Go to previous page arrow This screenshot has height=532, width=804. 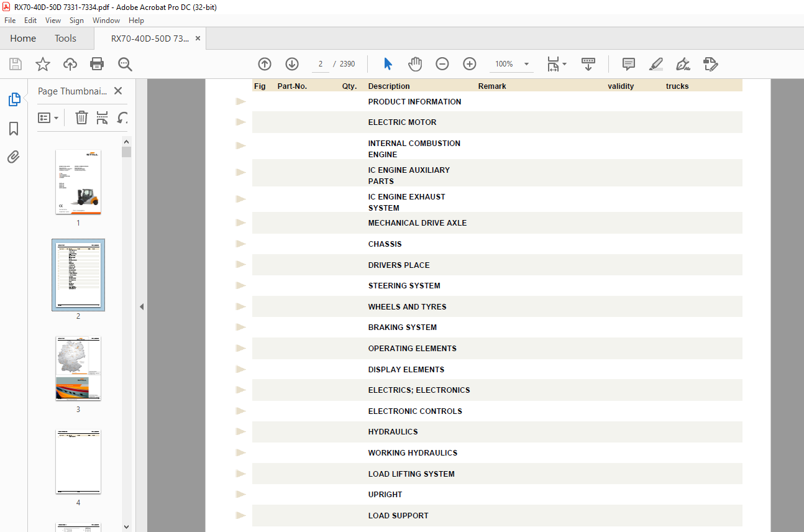coord(265,64)
